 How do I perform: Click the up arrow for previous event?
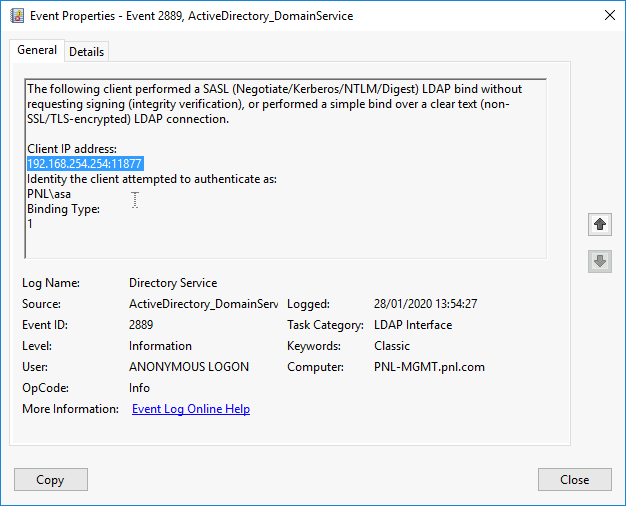click(599, 225)
